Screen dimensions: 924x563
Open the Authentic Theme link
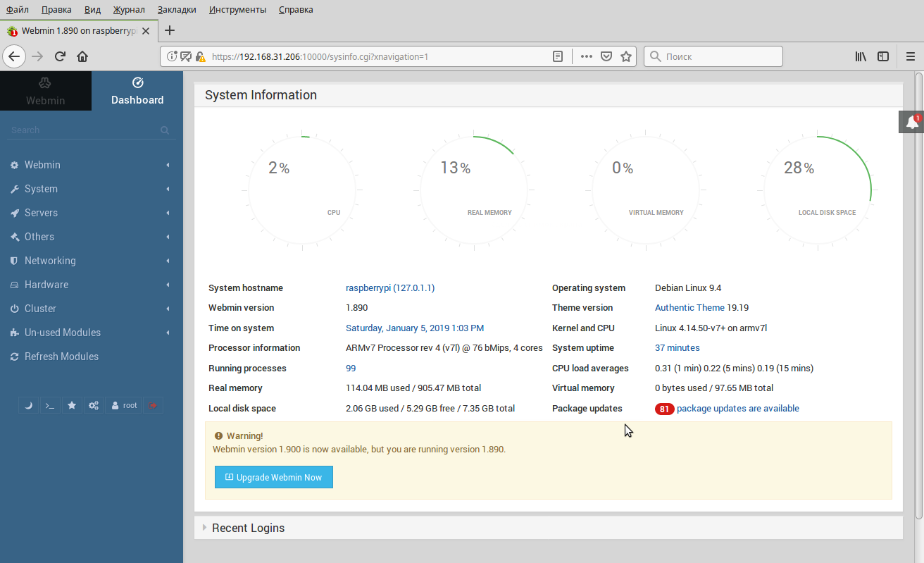tap(689, 308)
